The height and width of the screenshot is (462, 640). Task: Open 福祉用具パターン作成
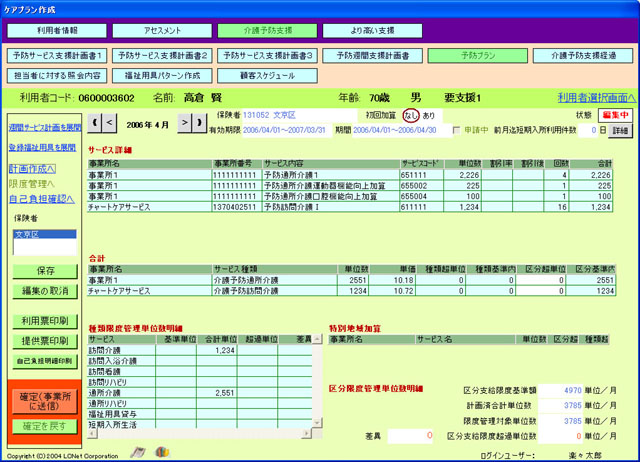tap(162, 76)
